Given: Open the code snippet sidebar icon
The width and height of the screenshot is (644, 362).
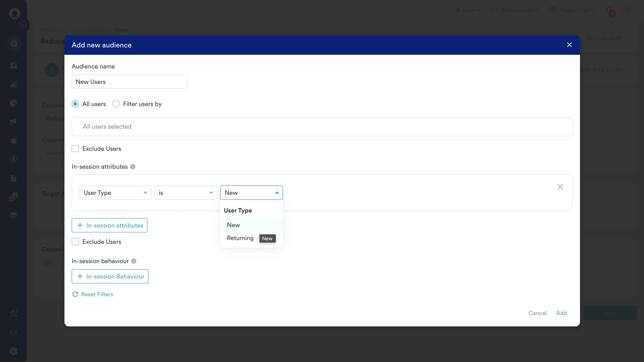Looking at the screenshot, I should click(x=13, y=332).
